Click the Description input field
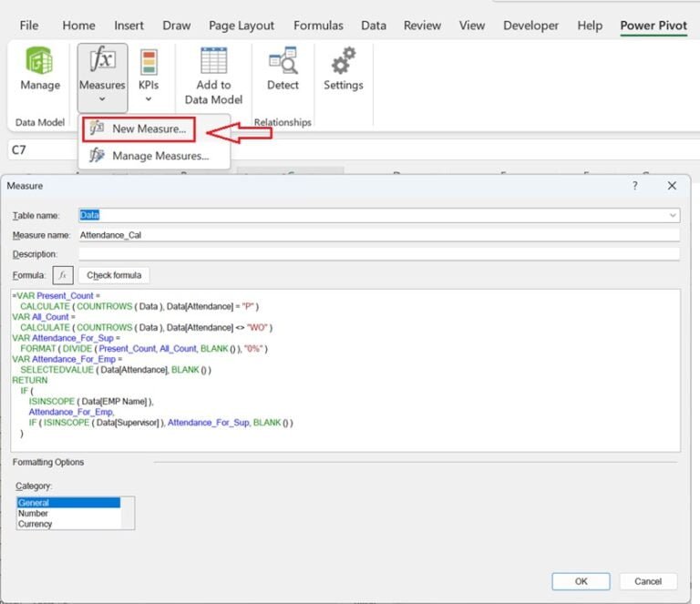This screenshot has width=700, height=604. pyautogui.click(x=379, y=254)
